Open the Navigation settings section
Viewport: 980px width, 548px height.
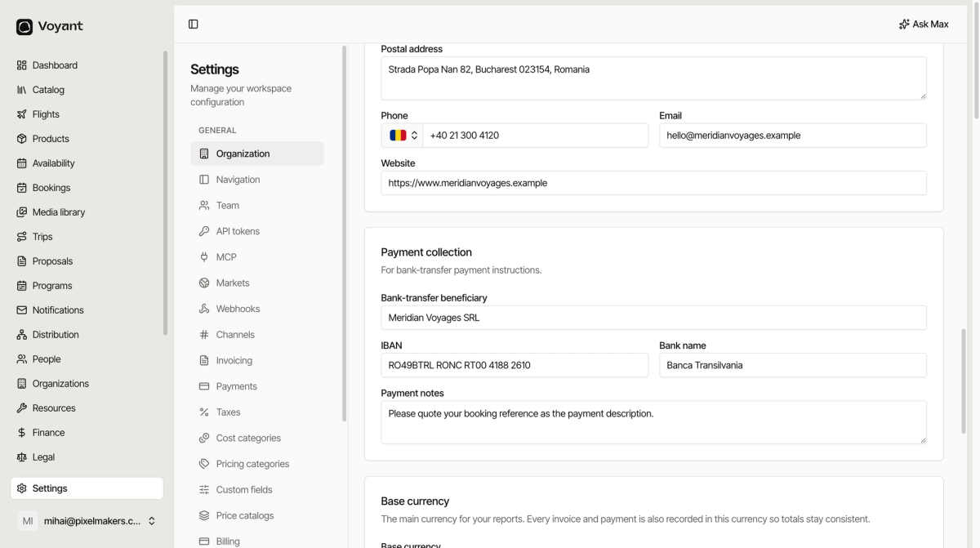coord(257,180)
